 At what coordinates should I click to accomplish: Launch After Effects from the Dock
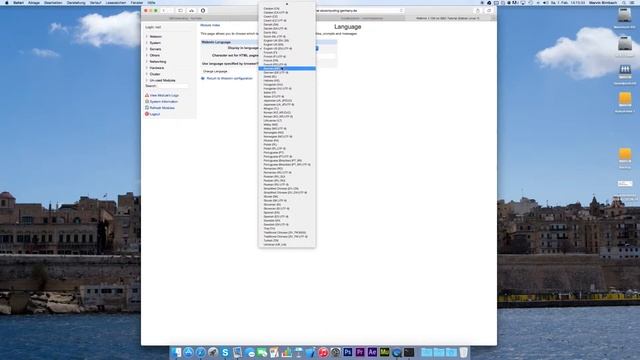372,352
